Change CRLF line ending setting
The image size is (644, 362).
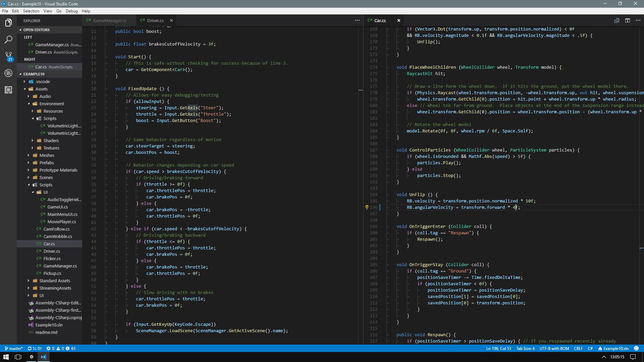(578, 348)
